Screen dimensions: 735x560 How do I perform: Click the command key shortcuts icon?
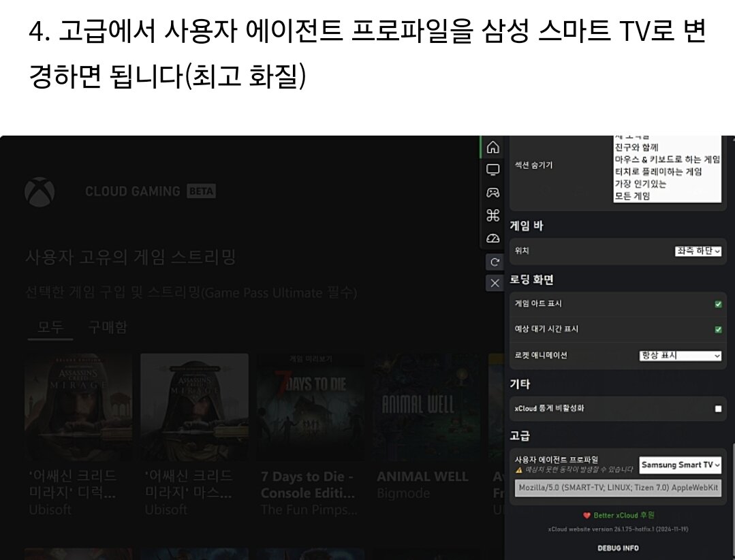(492, 215)
